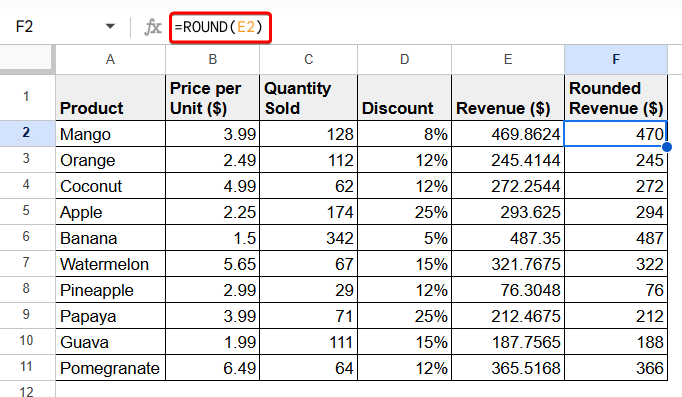Select the Pineapple cell

tap(110, 290)
